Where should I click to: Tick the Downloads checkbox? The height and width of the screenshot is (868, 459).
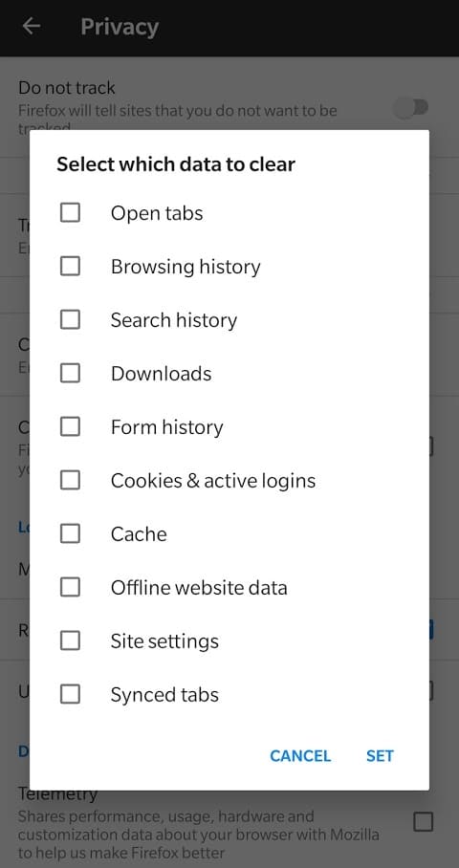click(70, 373)
